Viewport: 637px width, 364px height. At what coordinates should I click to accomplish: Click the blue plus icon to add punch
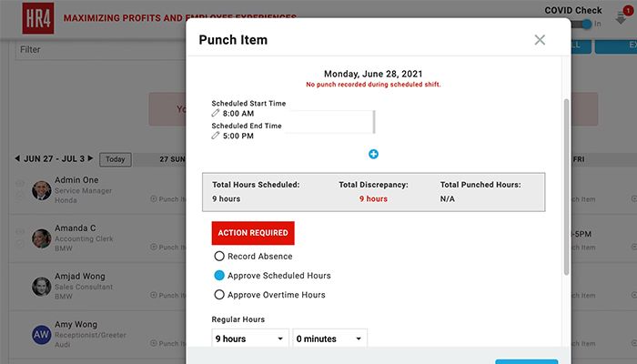click(x=373, y=155)
